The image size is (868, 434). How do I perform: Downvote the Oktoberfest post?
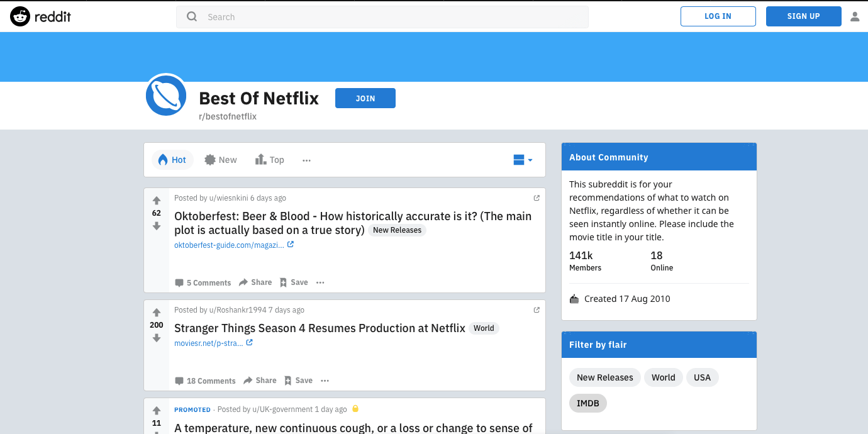click(156, 226)
